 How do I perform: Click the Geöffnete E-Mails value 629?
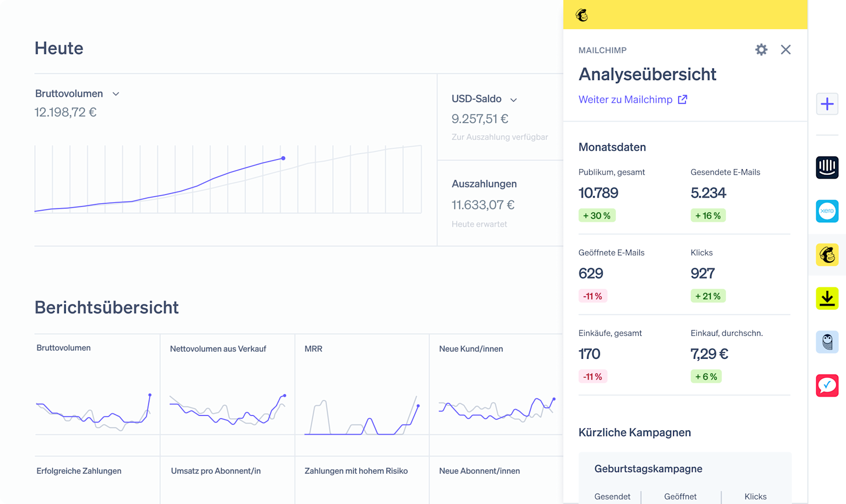[x=591, y=274]
